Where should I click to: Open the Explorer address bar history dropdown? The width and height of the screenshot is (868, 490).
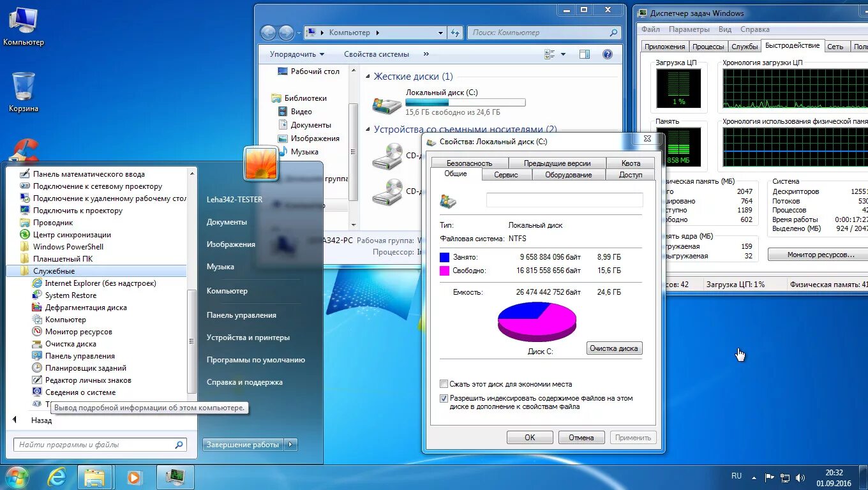point(440,33)
